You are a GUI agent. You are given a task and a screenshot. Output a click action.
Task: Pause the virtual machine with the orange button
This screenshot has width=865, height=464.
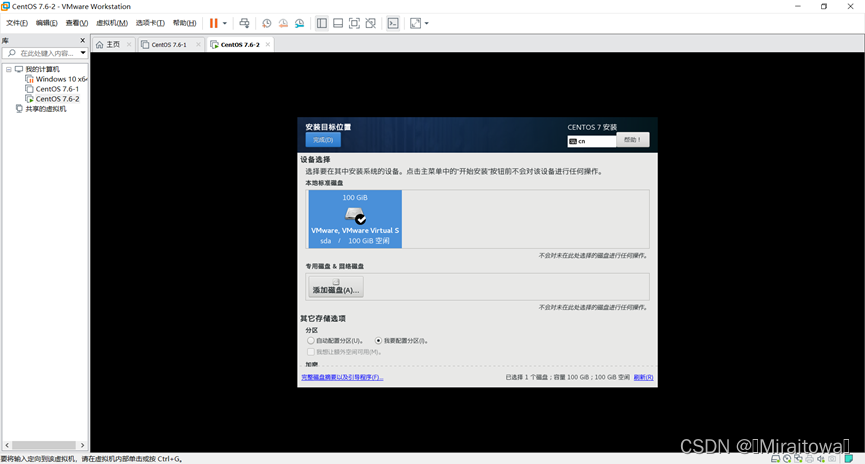(x=213, y=23)
